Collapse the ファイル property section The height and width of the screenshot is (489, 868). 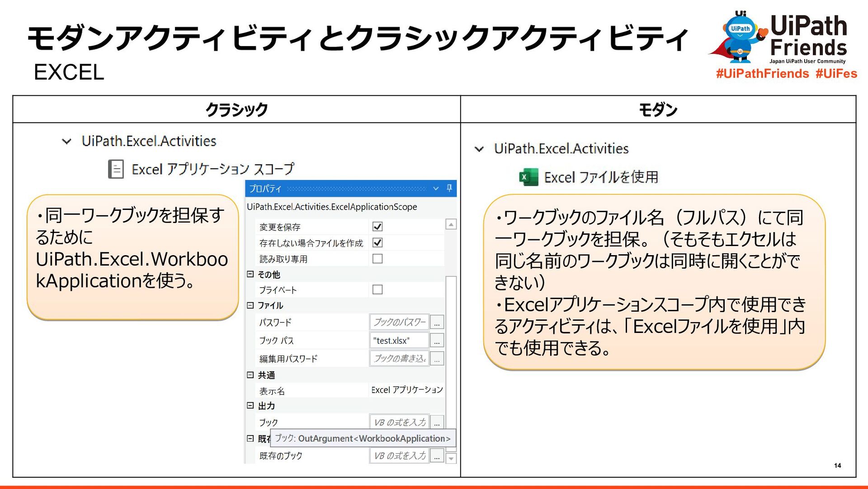point(250,305)
